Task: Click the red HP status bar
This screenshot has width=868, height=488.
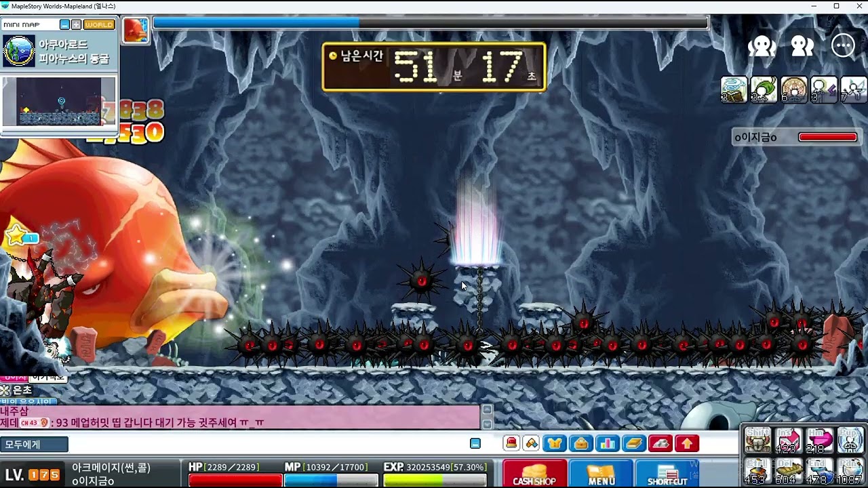Action: pyautogui.click(x=235, y=480)
